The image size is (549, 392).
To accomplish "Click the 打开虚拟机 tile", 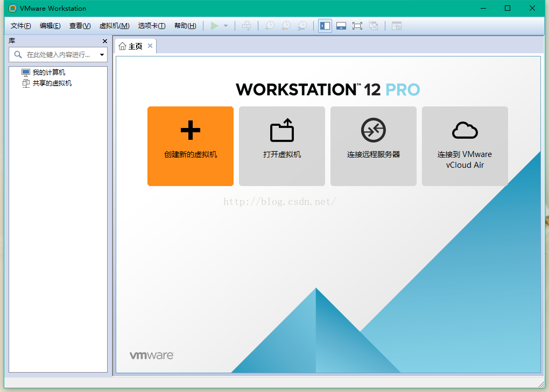I will (282, 146).
